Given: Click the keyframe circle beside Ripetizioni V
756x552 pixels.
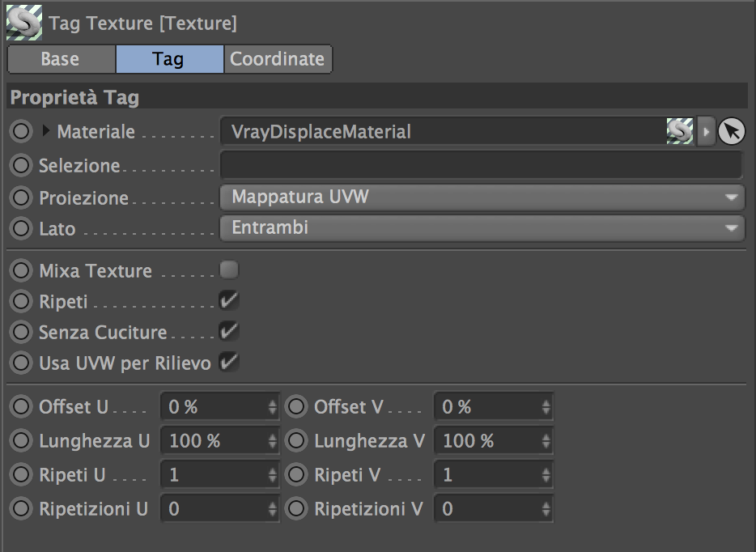Looking at the screenshot, I should coord(296,509).
